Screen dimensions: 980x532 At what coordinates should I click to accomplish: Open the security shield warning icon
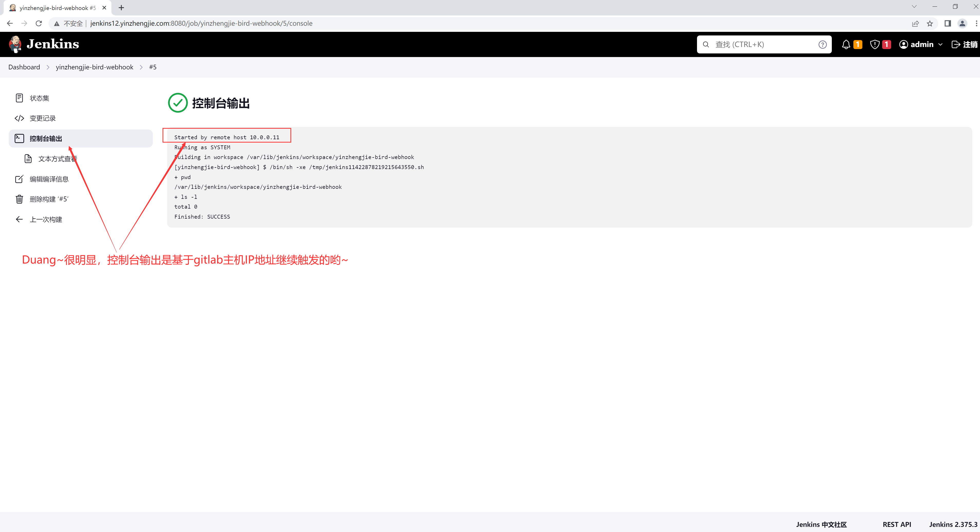tap(875, 44)
